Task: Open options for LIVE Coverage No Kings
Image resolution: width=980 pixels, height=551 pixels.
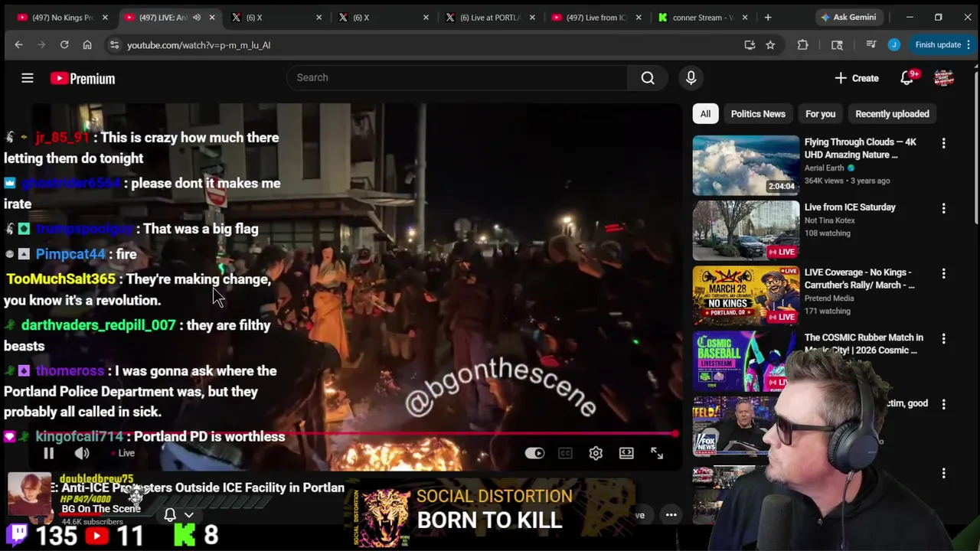Action: click(x=943, y=273)
